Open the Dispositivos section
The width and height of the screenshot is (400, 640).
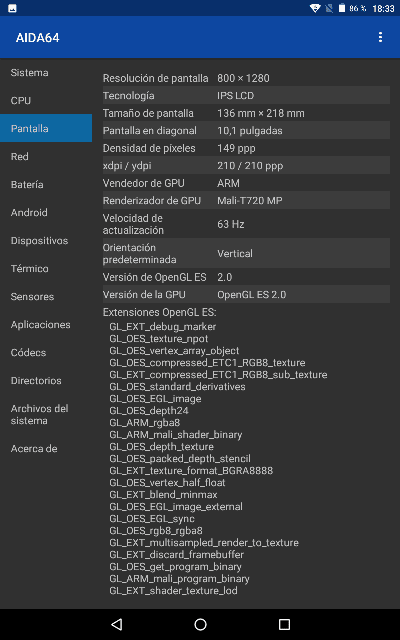point(46,240)
